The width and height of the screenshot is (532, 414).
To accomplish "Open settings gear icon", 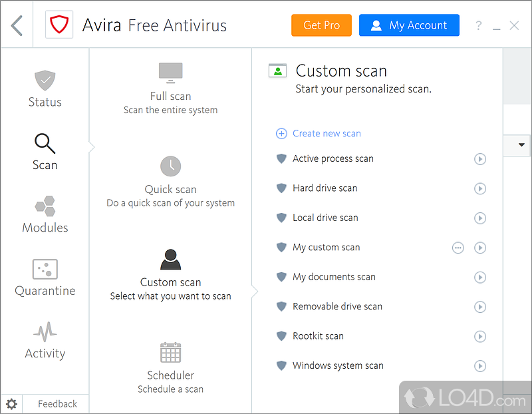I will [11, 403].
